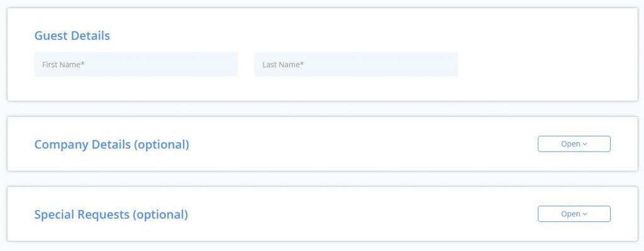Click blank space inside the Company Details card

362,144
